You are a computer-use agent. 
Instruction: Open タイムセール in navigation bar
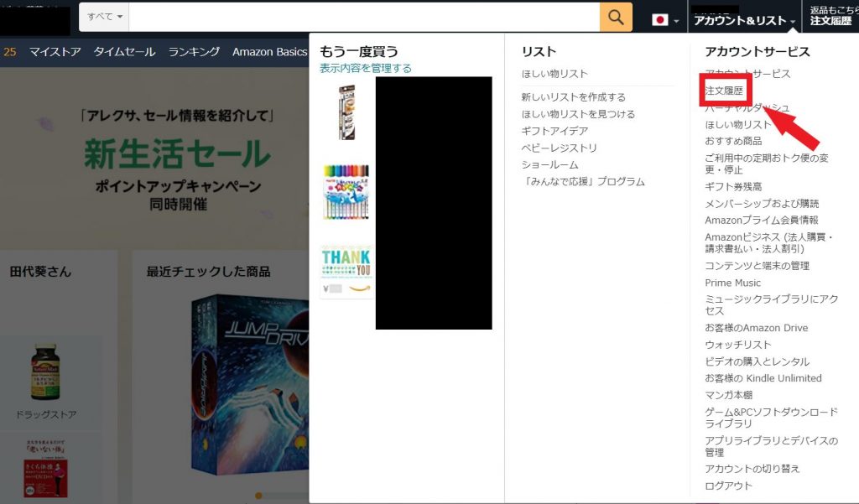click(x=124, y=52)
